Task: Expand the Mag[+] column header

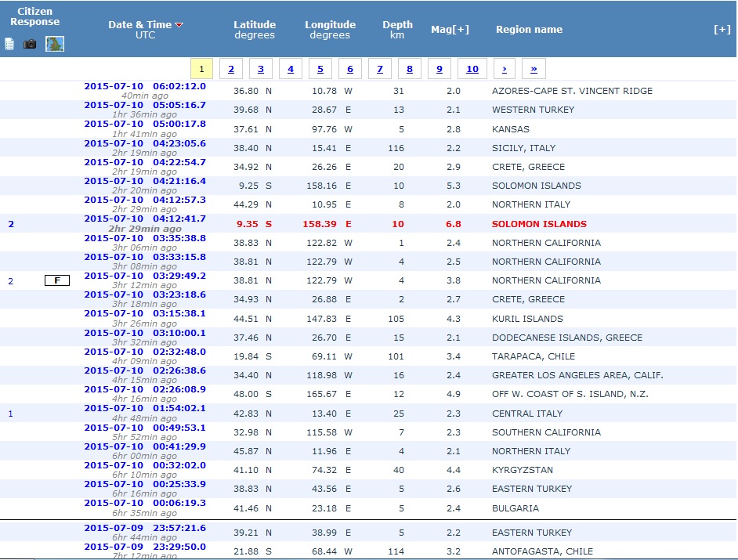Action: (450, 29)
